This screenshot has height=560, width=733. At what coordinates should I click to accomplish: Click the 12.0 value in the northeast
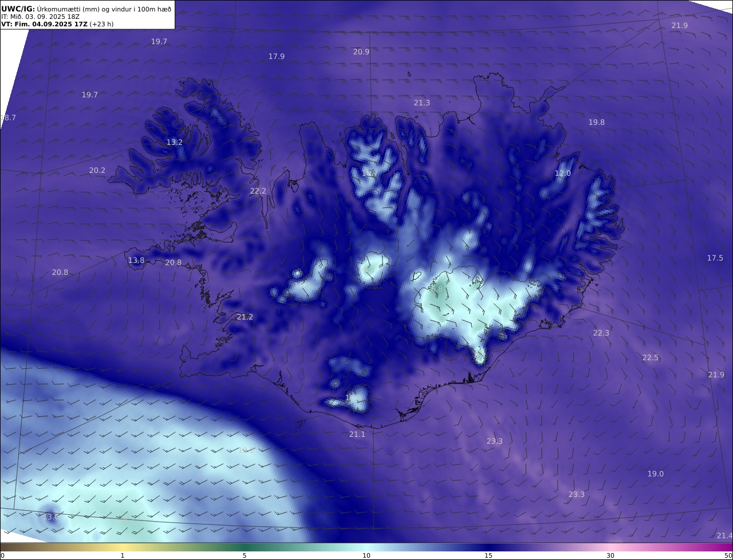pyautogui.click(x=563, y=173)
